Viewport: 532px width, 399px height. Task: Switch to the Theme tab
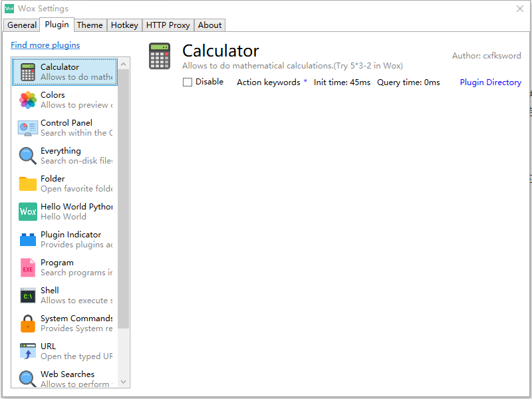(90, 25)
